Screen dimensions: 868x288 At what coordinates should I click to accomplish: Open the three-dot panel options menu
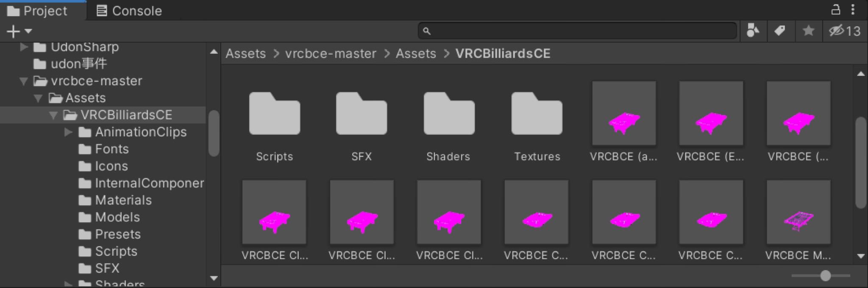[853, 9]
